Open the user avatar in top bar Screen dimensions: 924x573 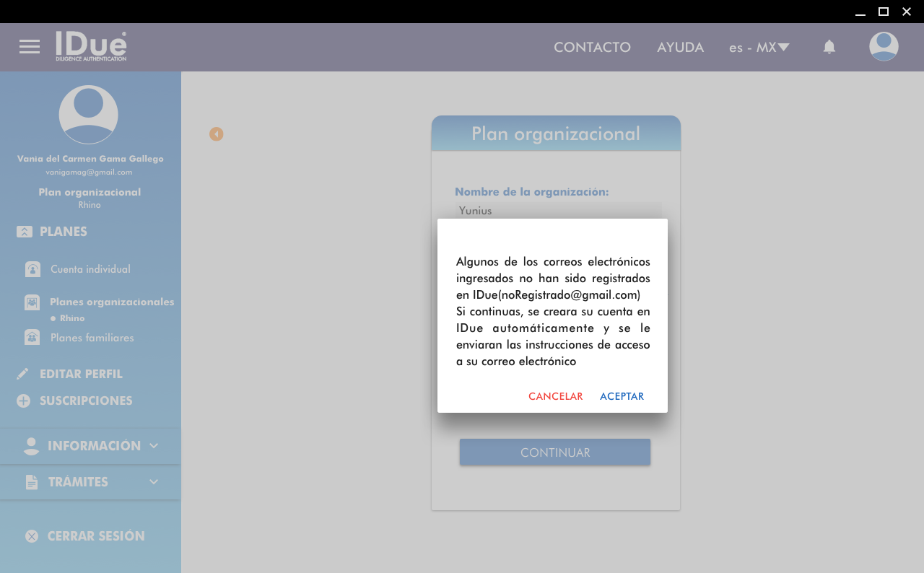coord(884,47)
